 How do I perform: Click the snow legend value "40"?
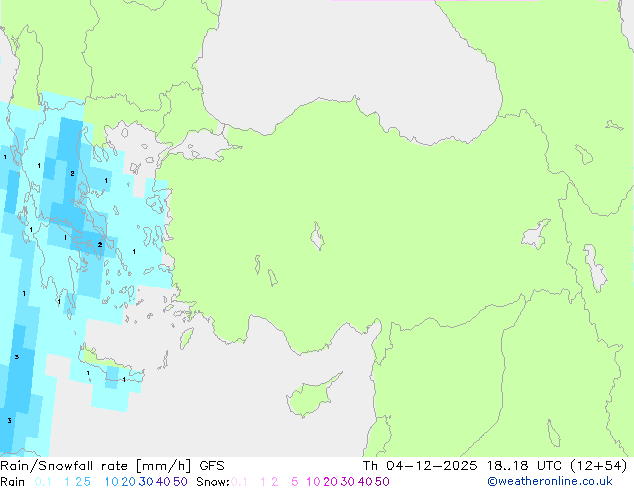click(x=365, y=482)
